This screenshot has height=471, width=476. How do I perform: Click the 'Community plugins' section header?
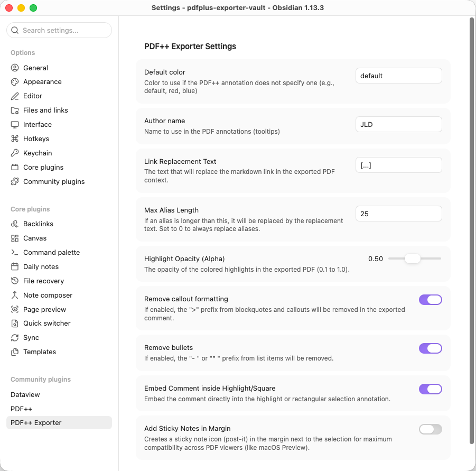[41, 380]
